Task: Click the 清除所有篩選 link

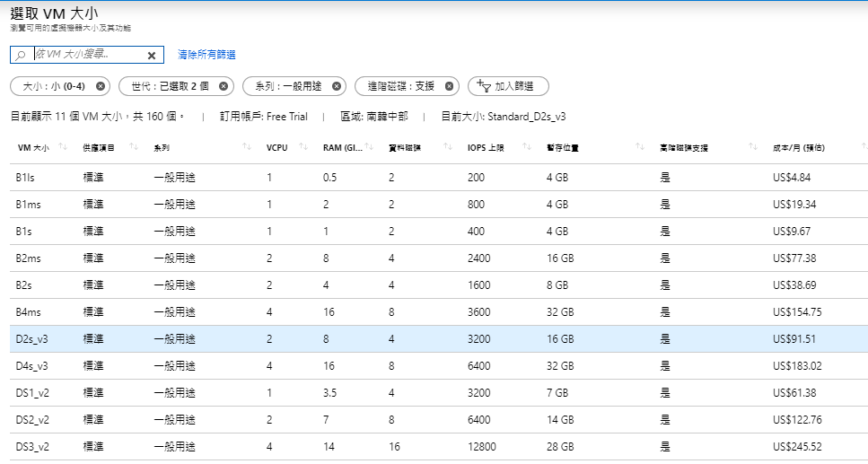Action: 206,55
